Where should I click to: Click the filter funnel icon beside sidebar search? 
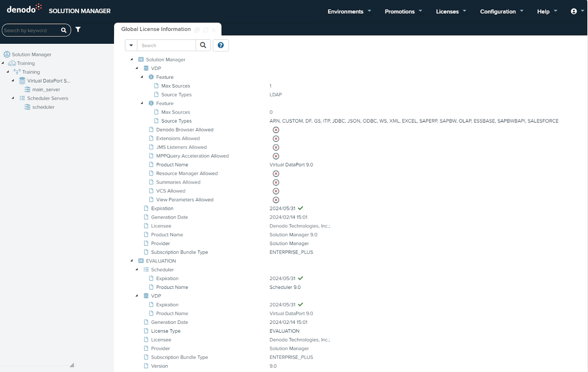tap(78, 30)
